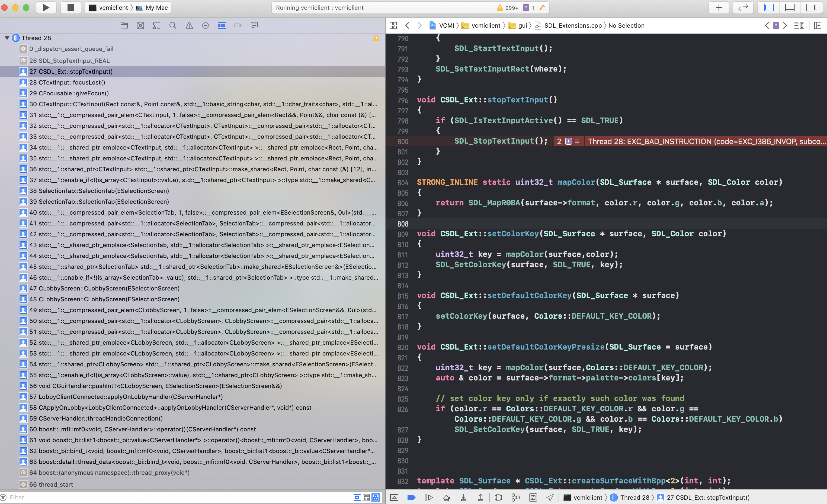827x504 pixels.
Task: Click the Step Into debug button
Action: point(463,497)
